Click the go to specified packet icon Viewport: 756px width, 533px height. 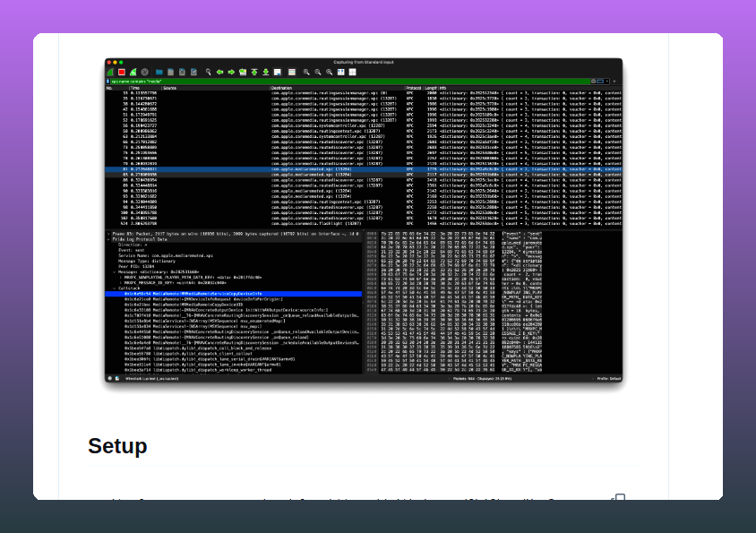[243, 72]
